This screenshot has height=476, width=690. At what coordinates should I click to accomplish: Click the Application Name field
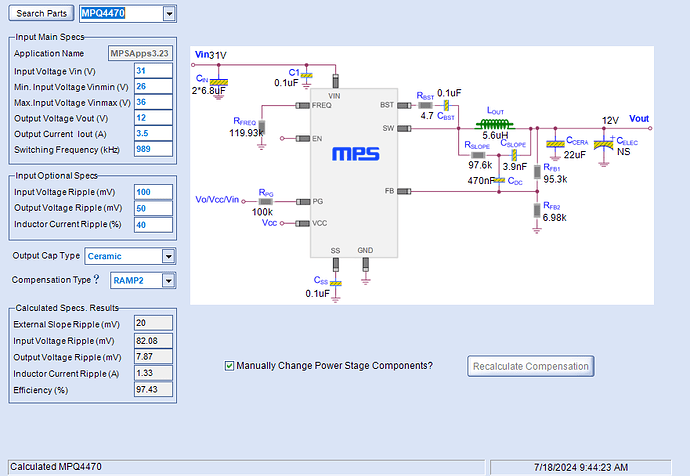click(x=140, y=53)
